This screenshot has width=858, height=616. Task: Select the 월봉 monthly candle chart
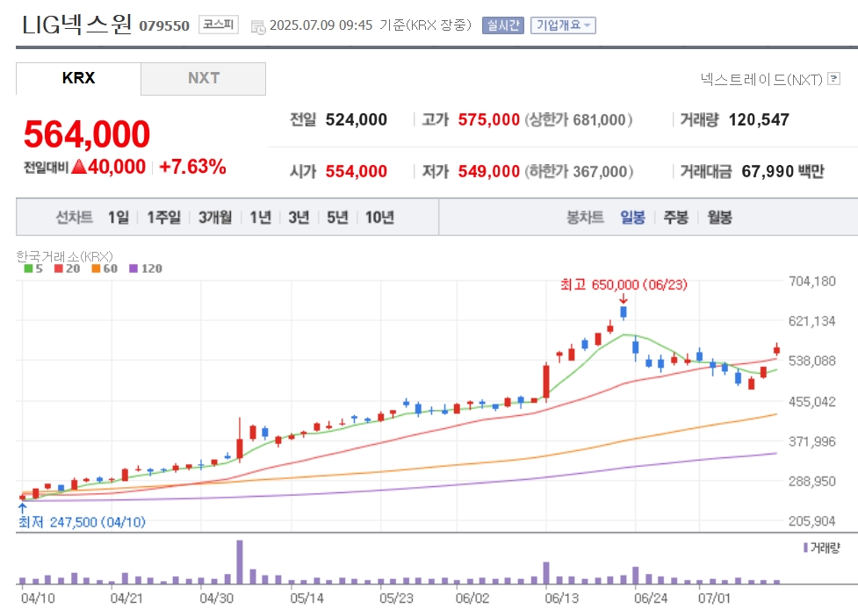click(x=719, y=218)
